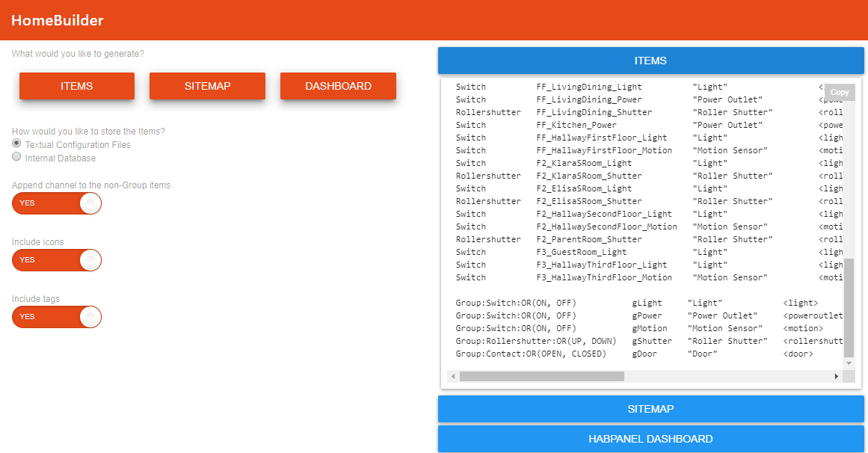Click the F2_ParentRoom_Shutter item name
Image resolution: width=868 pixels, height=453 pixels.
(589, 240)
